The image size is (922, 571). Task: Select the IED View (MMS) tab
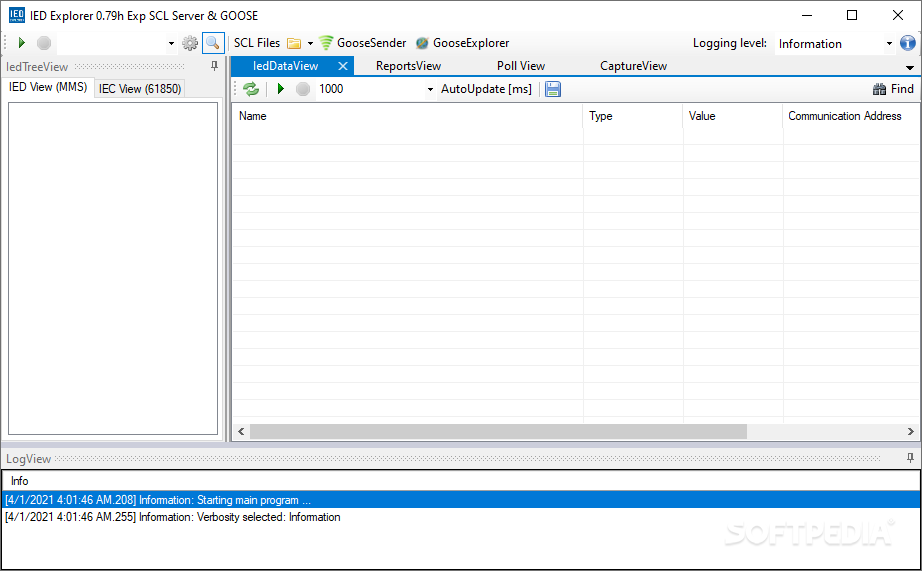click(x=48, y=87)
